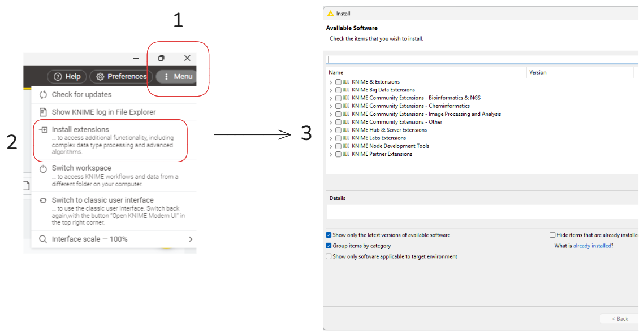The height and width of the screenshot is (336, 644).
Task: Click the software filter text field
Action: 481,59
